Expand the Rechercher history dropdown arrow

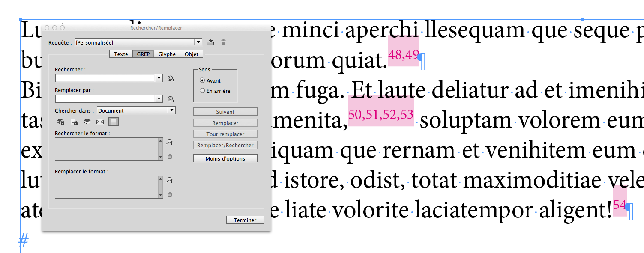[159, 78]
